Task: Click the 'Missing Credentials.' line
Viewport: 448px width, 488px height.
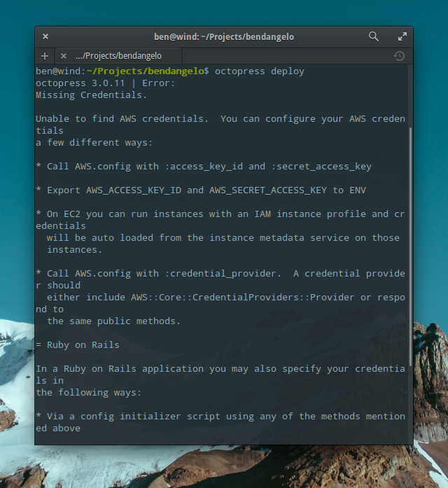Action: pos(91,95)
